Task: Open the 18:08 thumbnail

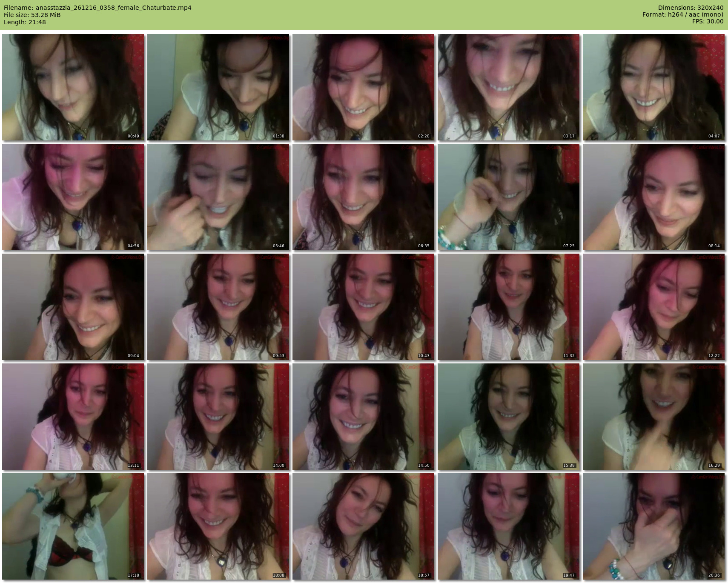Action: point(218,526)
